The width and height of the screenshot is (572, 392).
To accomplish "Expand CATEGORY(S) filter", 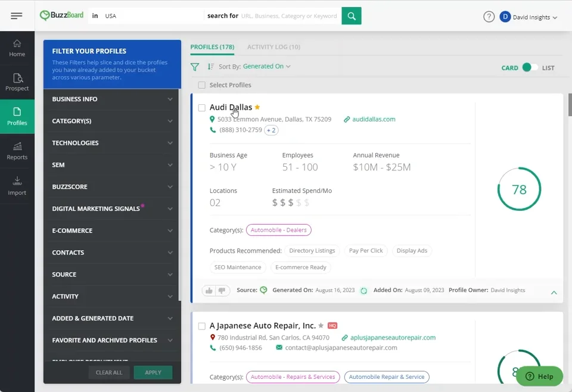I will [112, 121].
